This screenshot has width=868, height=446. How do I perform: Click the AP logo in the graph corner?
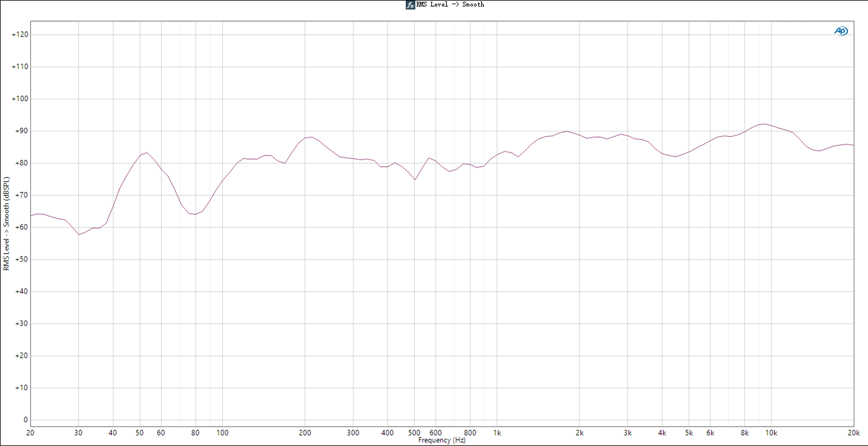pyautogui.click(x=841, y=31)
